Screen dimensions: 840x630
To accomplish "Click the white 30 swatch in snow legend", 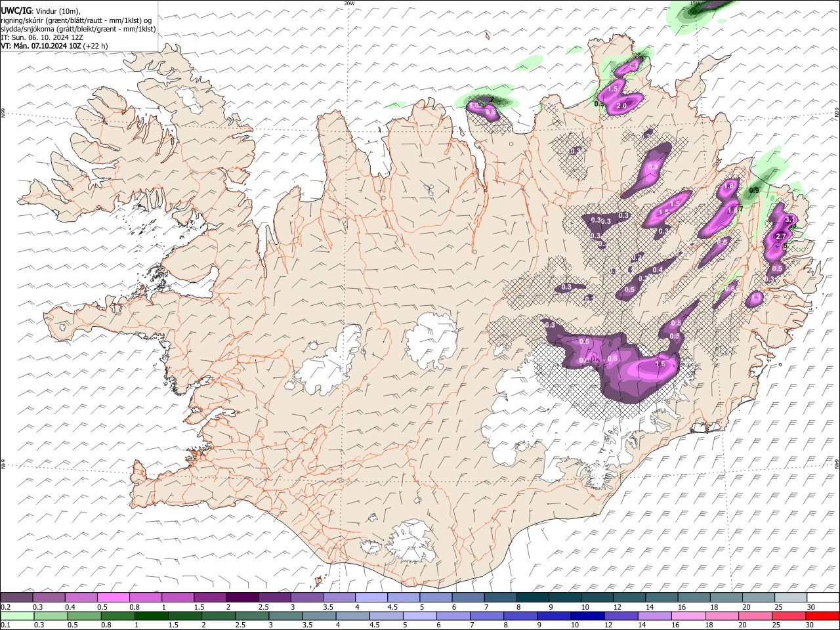I will 823,598.
